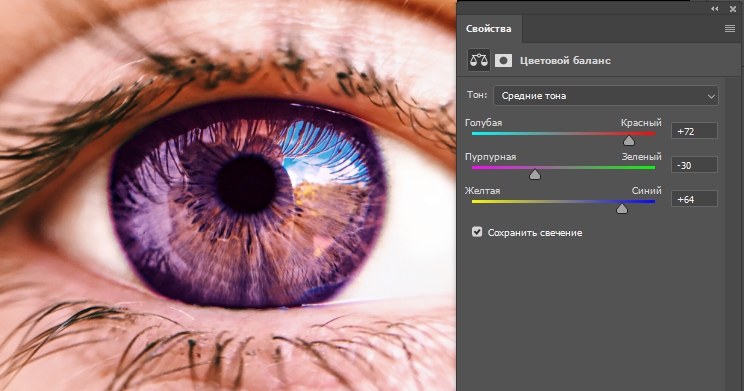Click the Желтая–Синий slider handle
744x391 pixels.
(622, 209)
